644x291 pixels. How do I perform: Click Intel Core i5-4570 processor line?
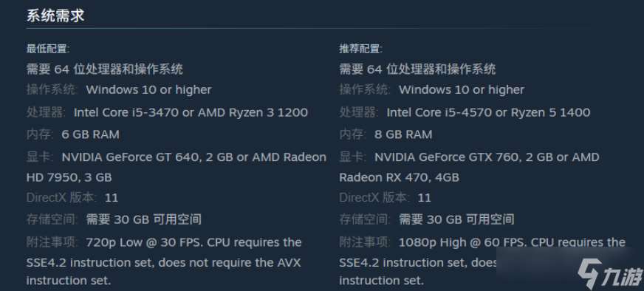(x=488, y=112)
